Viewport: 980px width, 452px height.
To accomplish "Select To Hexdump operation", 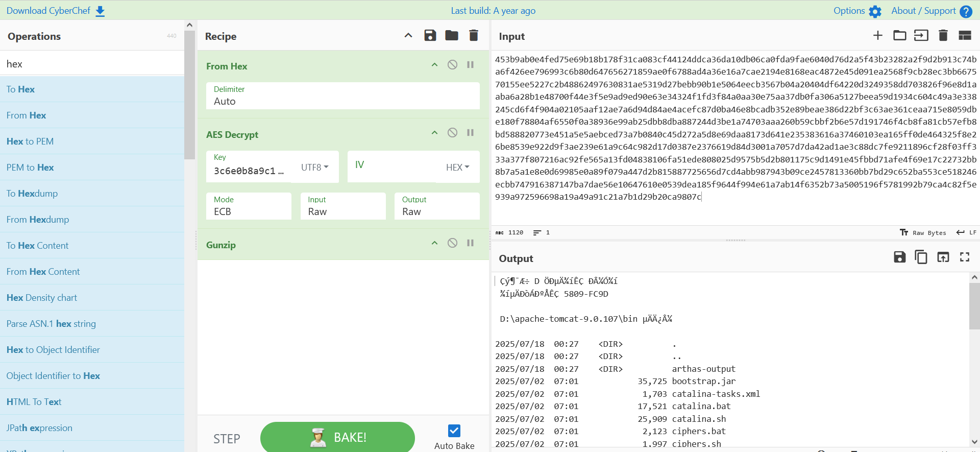I will (x=92, y=194).
